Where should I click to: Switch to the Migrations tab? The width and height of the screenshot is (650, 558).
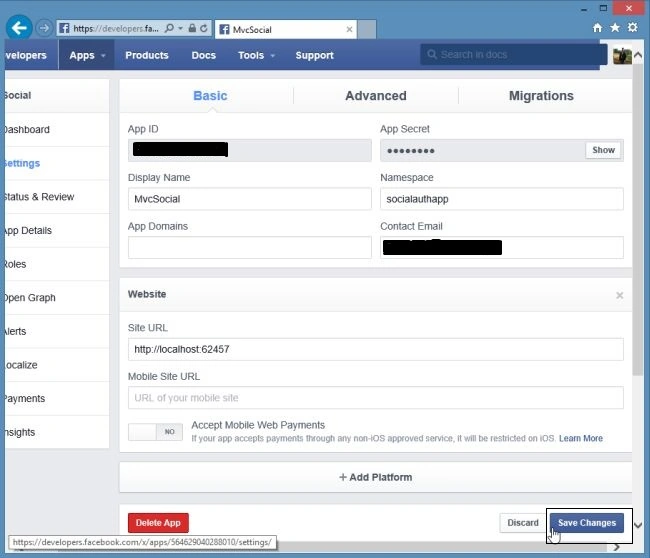[541, 96]
